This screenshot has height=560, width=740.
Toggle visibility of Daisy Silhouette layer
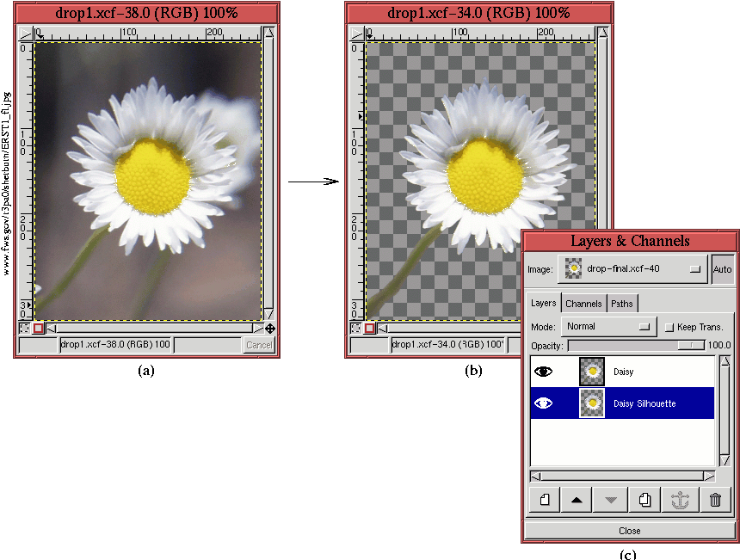[x=544, y=403]
